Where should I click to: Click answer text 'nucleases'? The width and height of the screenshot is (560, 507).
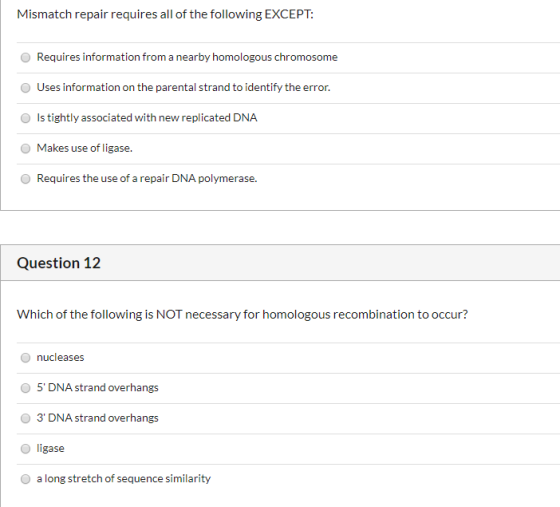coord(60,357)
